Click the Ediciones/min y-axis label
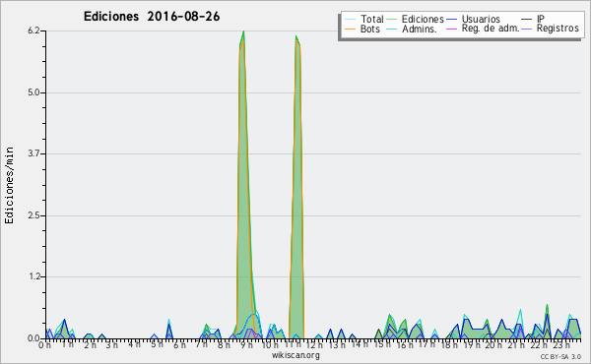Image resolution: width=591 pixels, height=364 pixels. (x=9, y=185)
